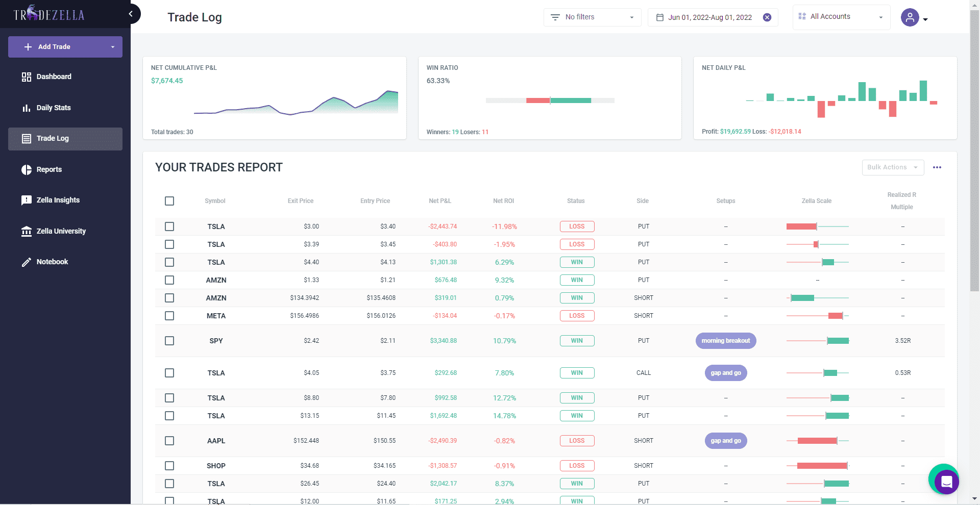980x505 pixels.
Task: Select the AAPL trade row checkbox
Action: coord(169,441)
